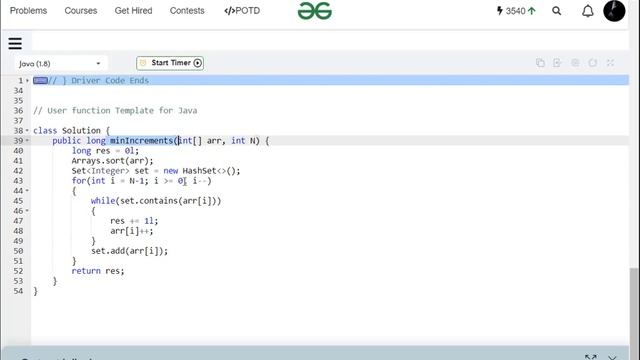640x360 pixels.
Task: Open the Courses menu
Action: click(81, 11)
